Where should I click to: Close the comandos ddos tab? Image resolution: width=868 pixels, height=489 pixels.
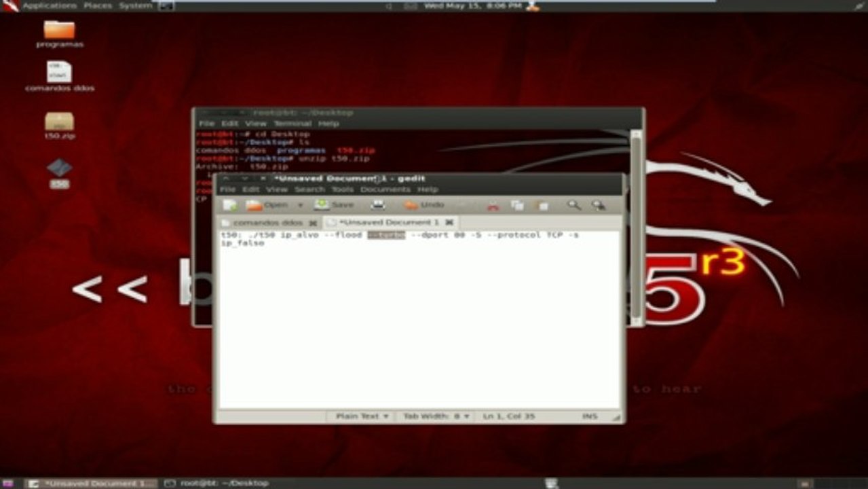tap(312, 223)
